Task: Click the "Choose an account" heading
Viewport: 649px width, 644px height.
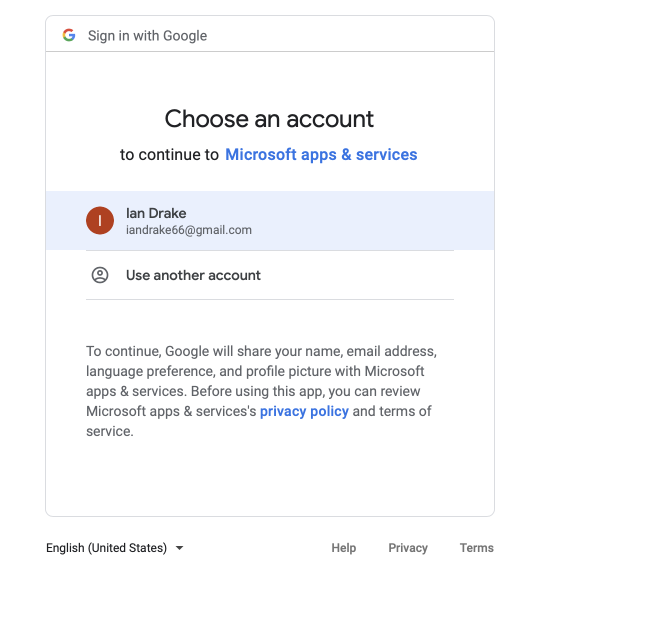Action: (269, 119)
